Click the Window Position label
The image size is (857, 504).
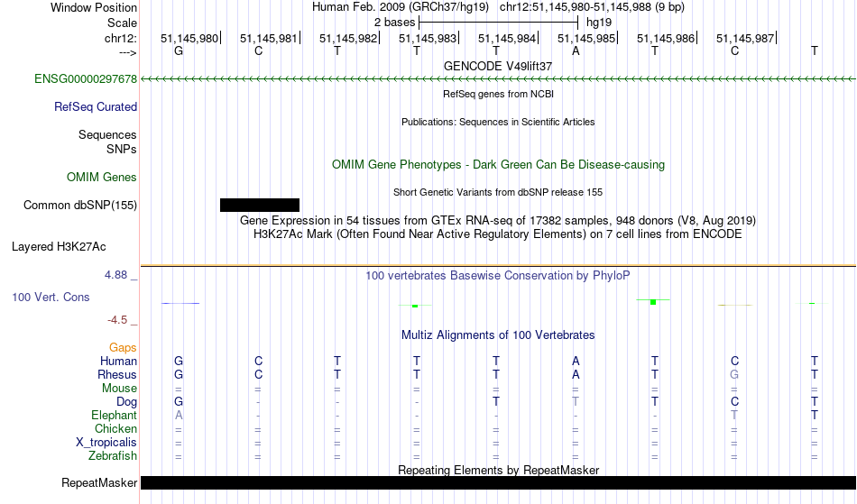pyautogui.click(x=94, y=7)
